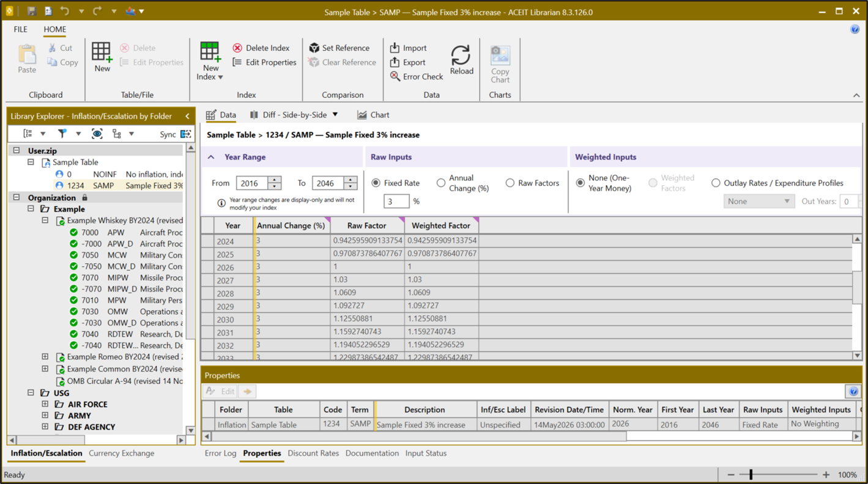
Task: Click the zoom in plus button
Action: pyautogui.click(x=826, y=475)
